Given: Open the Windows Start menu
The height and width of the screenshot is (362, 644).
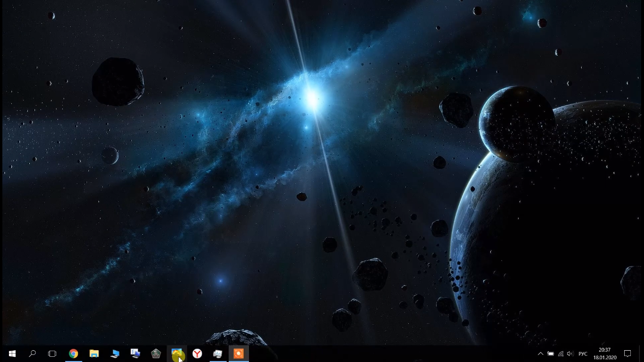Looking at the screenshot, I should pyautogui.click(x=12, y=354).
